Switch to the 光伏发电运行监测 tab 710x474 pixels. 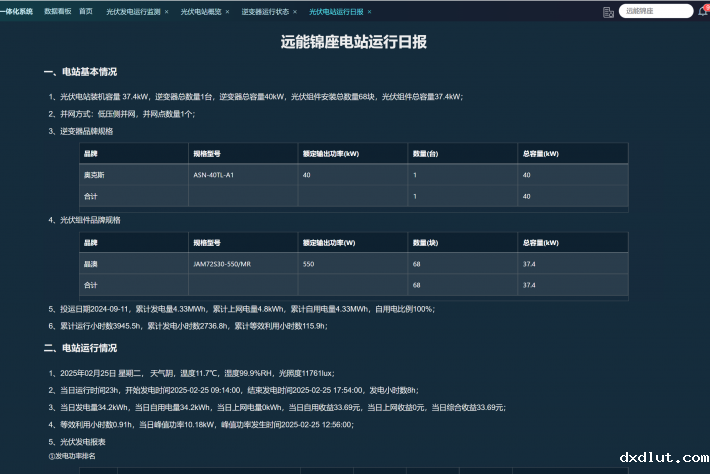click(x=133, y=12)
